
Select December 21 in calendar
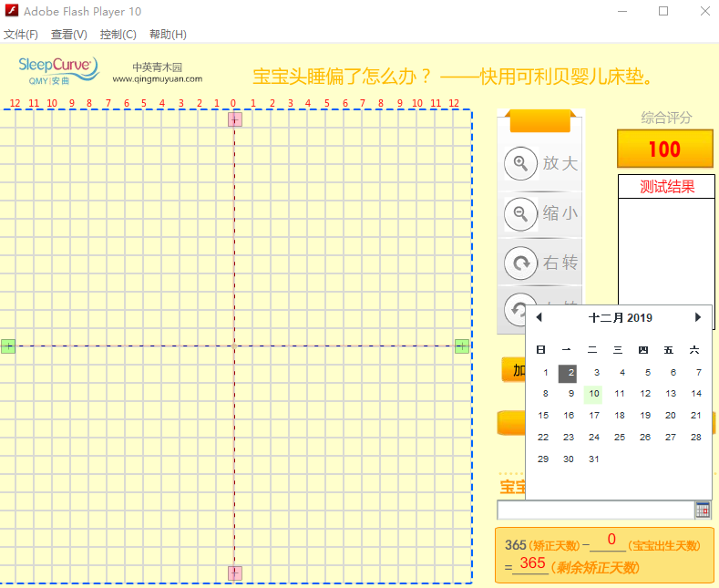695,416
